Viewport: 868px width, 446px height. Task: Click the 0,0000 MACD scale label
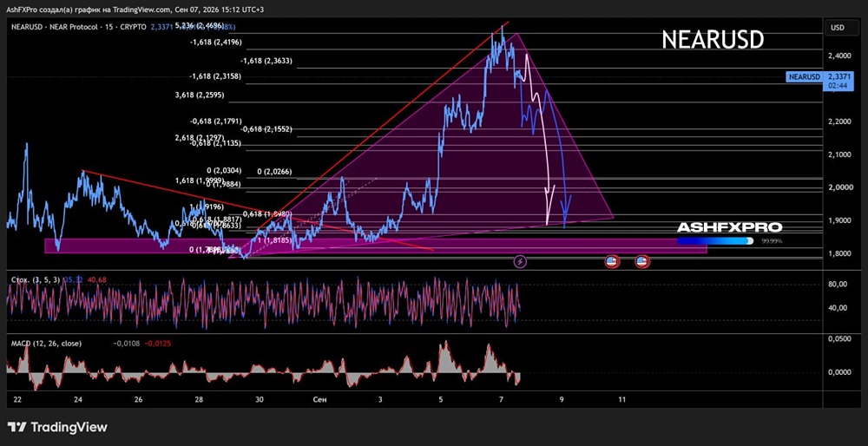[839, 372]
